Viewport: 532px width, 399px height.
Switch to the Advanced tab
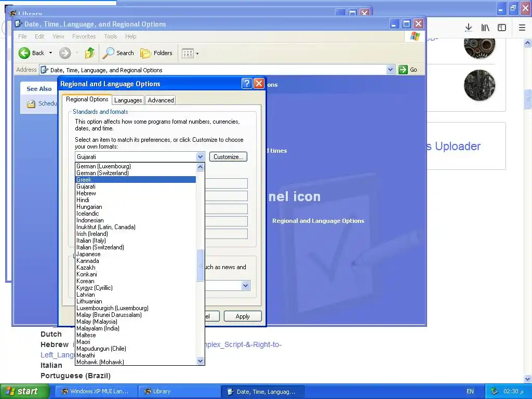[x=161, y=100]
